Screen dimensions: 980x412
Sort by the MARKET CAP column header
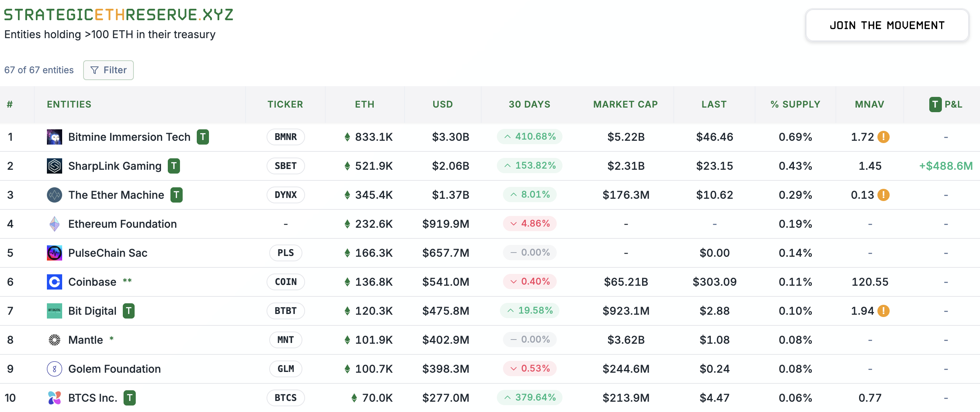[625, 105]
